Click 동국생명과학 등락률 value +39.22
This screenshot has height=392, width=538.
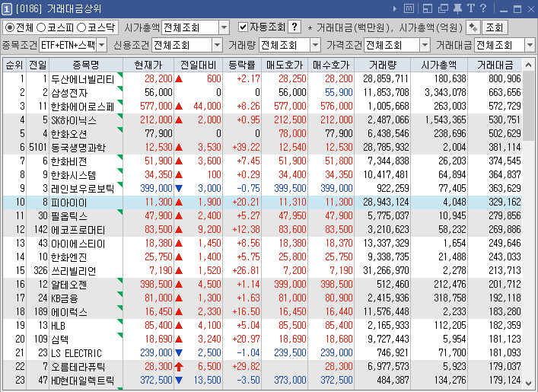click(x=247, y=148)
